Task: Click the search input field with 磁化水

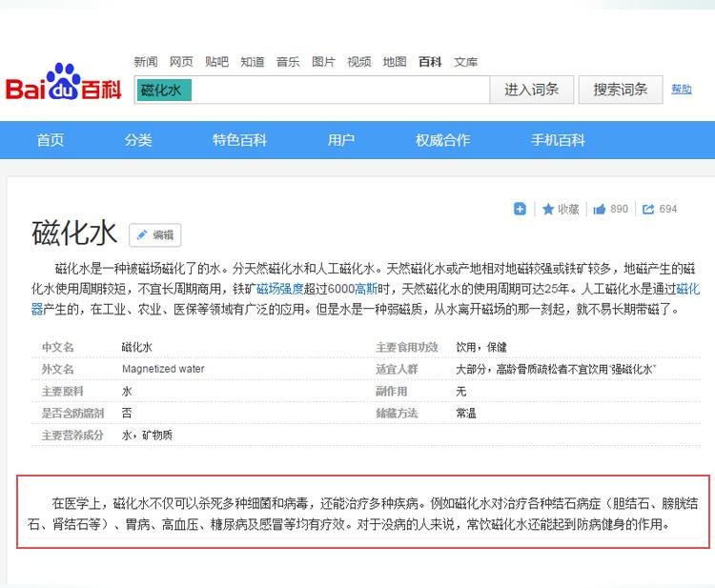Action: 312,90
